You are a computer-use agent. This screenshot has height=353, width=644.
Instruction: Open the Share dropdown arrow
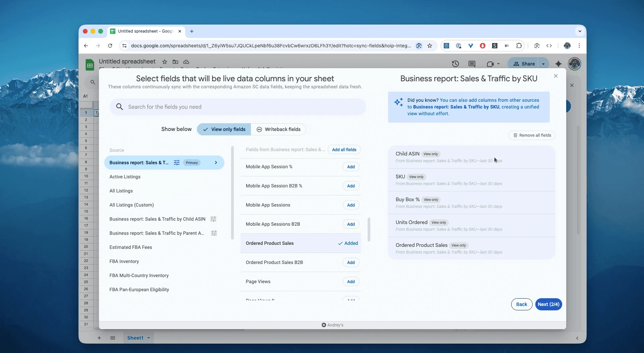543,64
